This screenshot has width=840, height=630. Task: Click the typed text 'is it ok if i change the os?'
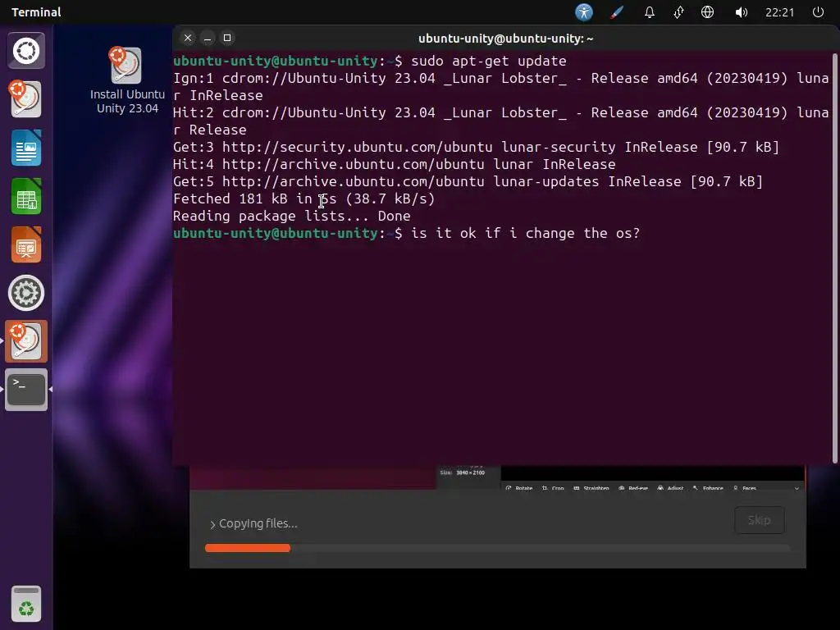click(x=525, y=233)
